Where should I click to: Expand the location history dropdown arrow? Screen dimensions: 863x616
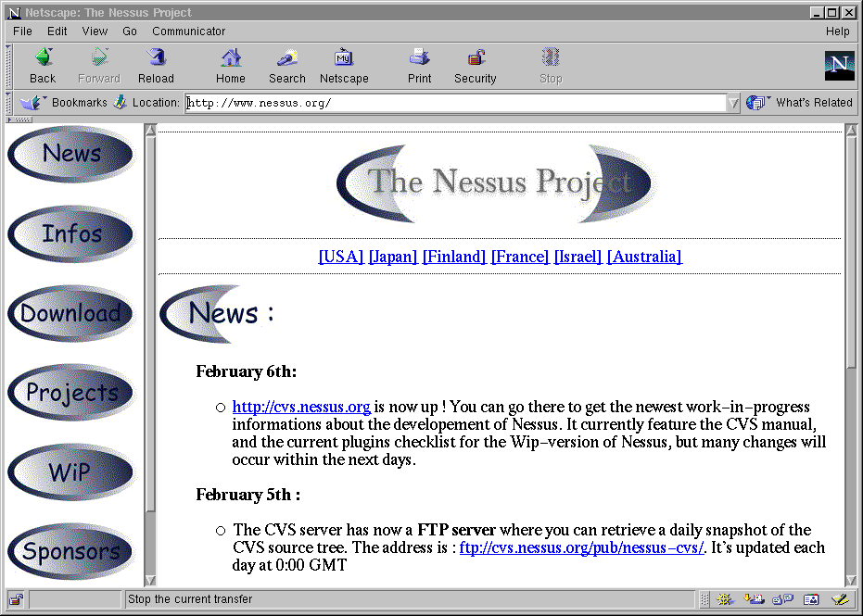pyautogui.click(x=733, y=104)
